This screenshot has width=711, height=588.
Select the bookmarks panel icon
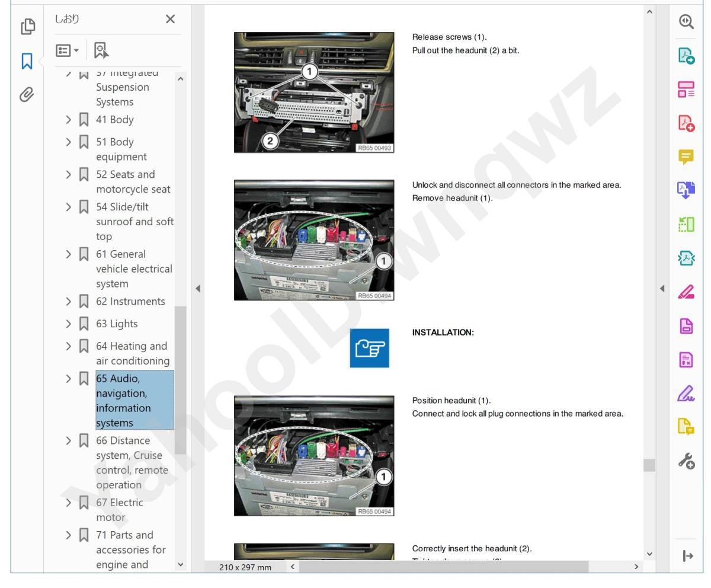click(27, 60)
